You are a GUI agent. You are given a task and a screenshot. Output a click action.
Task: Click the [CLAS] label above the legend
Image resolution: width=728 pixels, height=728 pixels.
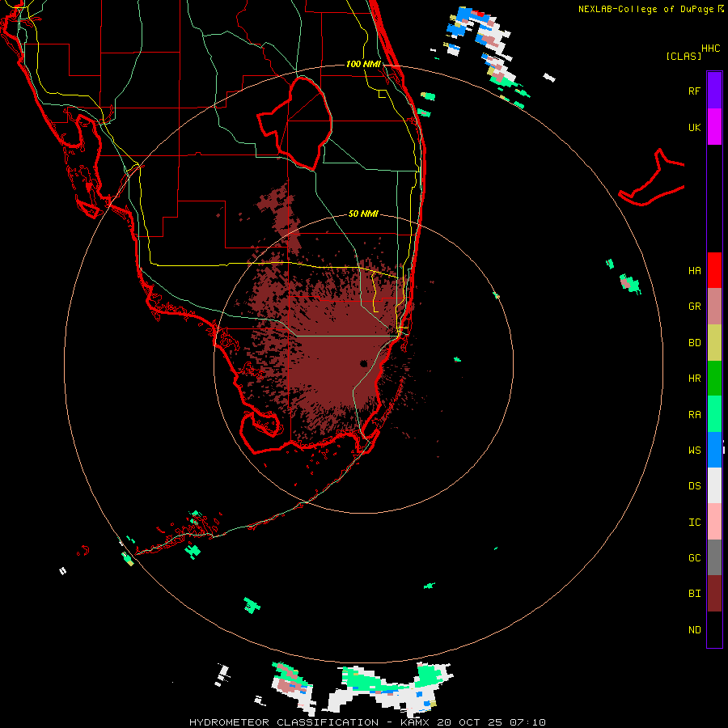(684, 56)
